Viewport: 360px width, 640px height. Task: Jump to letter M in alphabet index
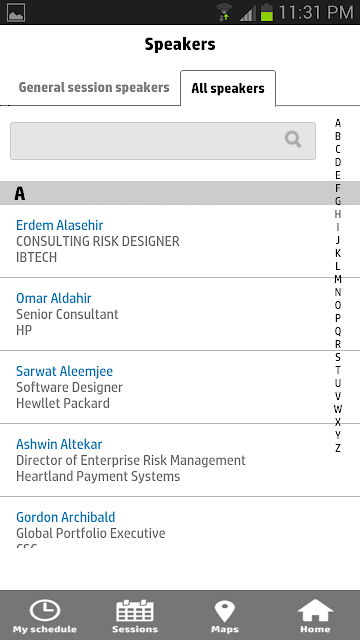338,279
